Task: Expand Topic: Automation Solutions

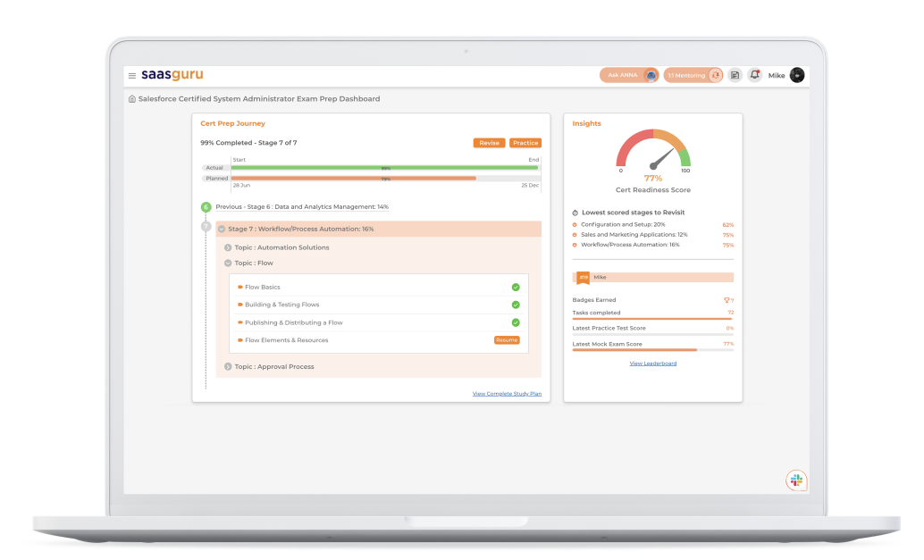Action: click(228, 248)
